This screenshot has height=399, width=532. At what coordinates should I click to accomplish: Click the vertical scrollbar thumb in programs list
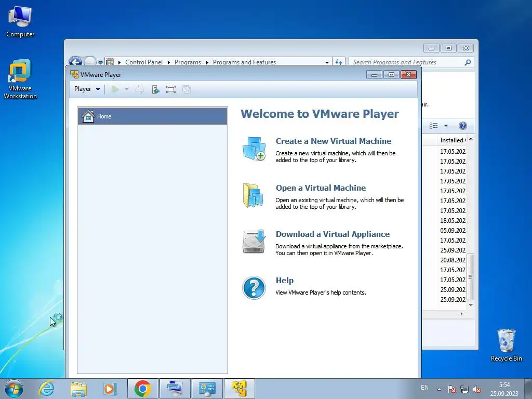(470, 277)
